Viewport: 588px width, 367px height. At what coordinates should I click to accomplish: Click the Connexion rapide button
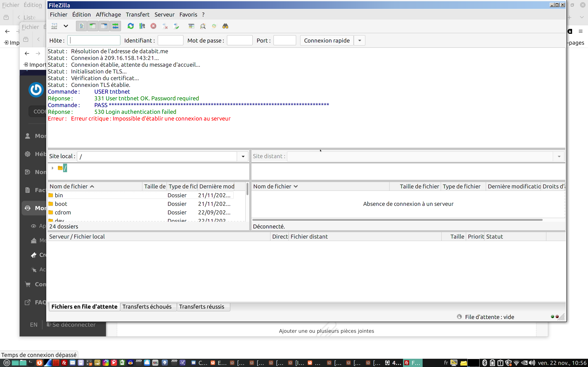327,41
